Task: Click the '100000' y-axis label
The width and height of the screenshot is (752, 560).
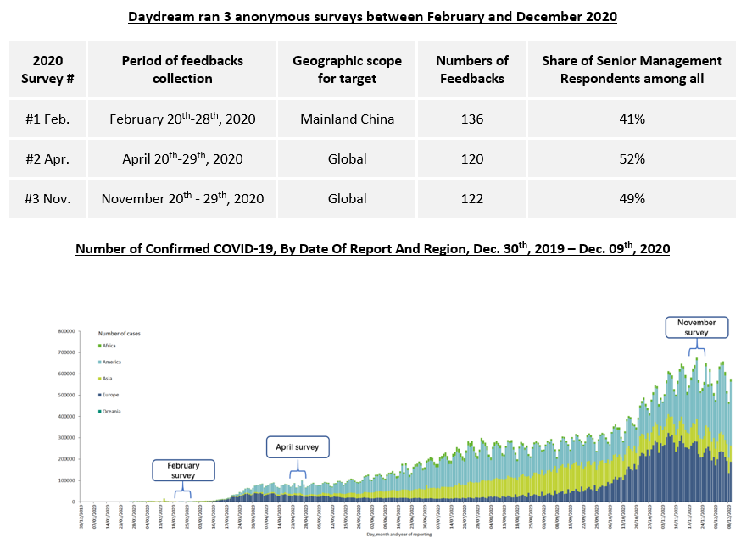Action: click(67, 480)
